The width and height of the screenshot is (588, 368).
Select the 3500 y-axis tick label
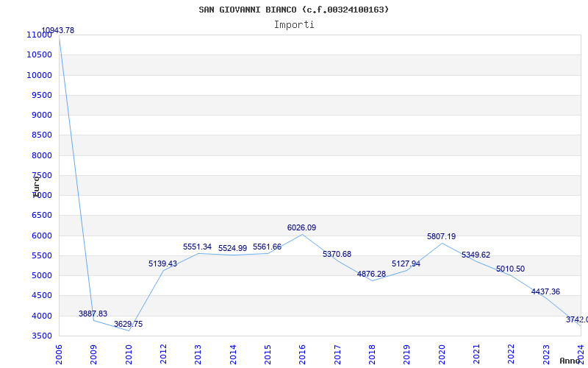[40, 336]
